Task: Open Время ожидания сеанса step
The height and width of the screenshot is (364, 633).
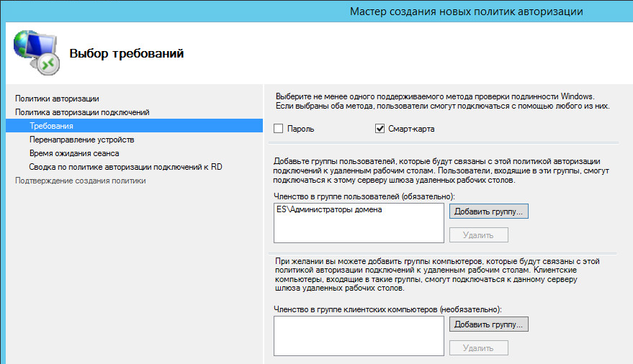Action: click(x=74, y=153)
